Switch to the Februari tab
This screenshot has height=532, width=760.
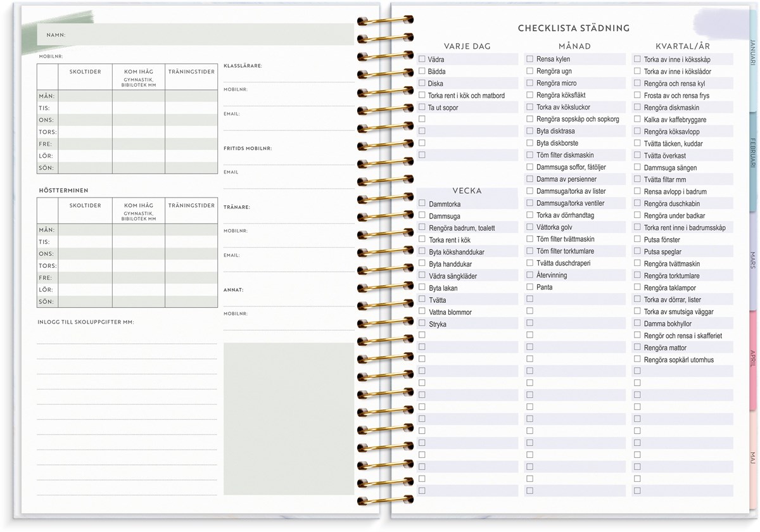point(752,151)
